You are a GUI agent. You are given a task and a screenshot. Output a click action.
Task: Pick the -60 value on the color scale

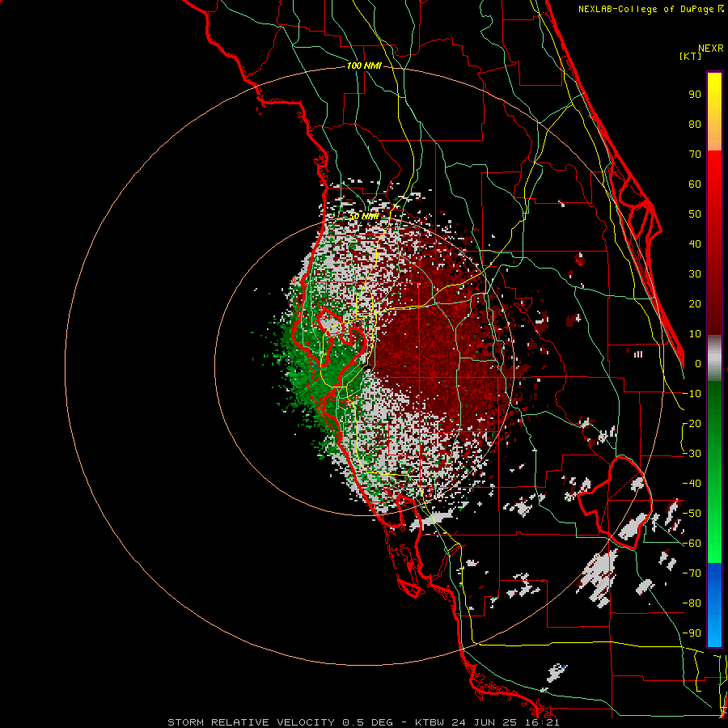pyautogui.click(x=692, y=544)
